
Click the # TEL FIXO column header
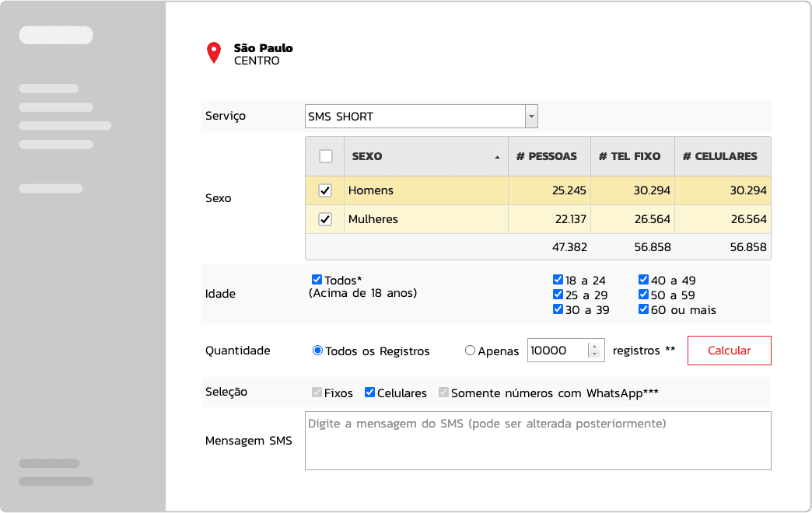coord(631,156)
